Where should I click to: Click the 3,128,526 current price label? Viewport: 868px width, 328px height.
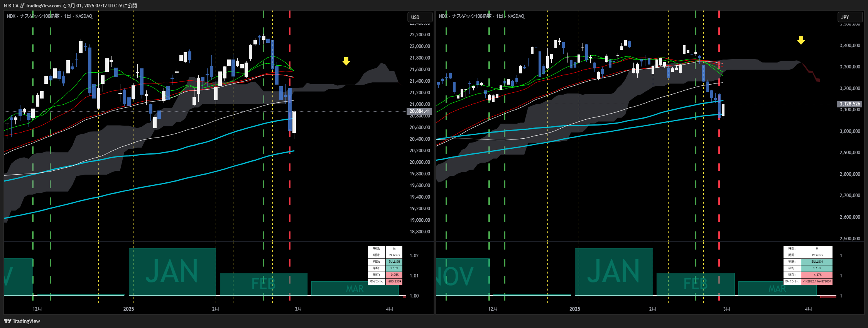[850, 104]
